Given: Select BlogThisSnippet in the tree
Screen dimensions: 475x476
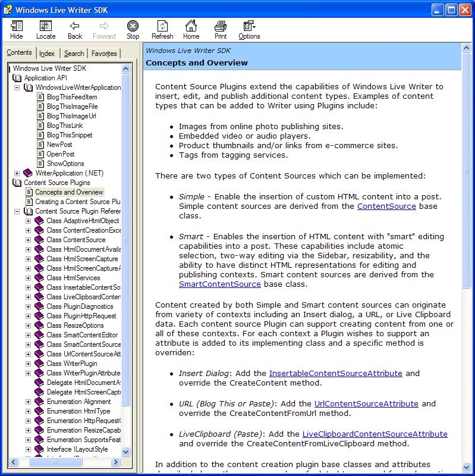Looking at the screenshot, I should pos(70,135).
